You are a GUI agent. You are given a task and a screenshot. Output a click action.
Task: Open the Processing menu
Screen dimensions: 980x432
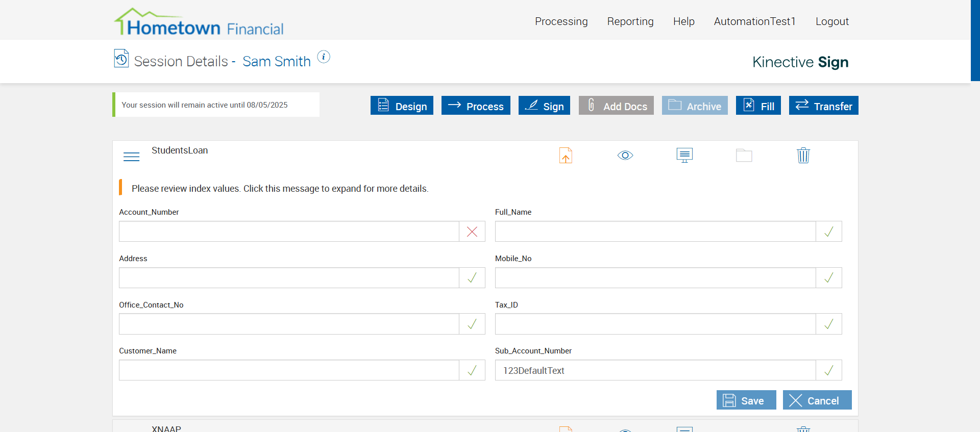click(x=561, y=21)
